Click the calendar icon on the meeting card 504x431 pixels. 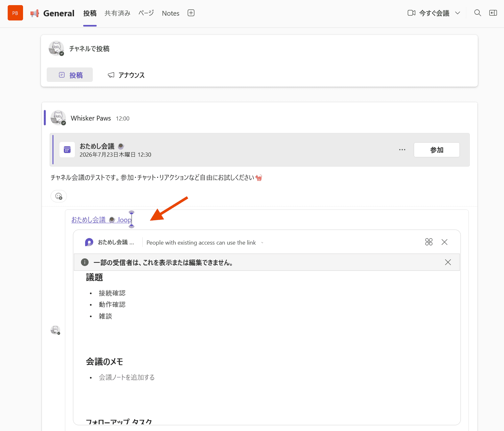click(67, 150)
